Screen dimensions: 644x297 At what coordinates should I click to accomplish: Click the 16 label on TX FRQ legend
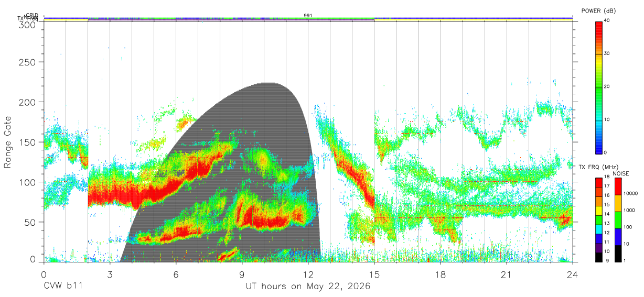607,195
